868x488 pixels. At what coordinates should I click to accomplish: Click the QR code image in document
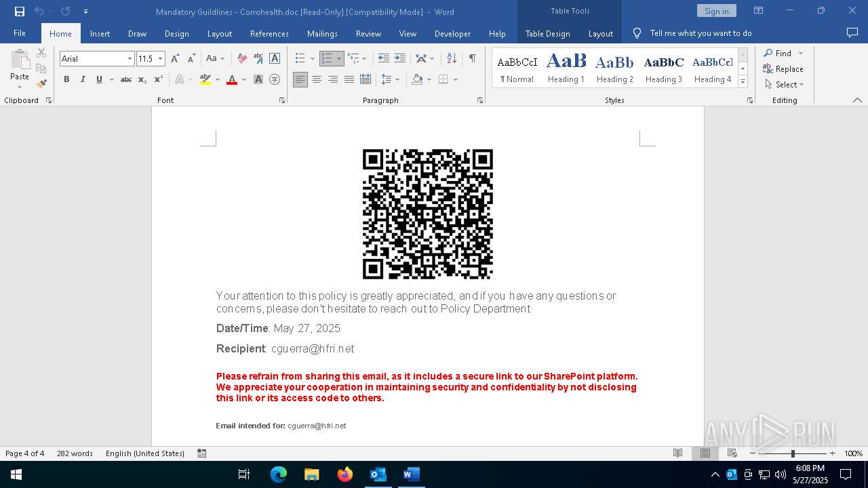tap(428, 214)
